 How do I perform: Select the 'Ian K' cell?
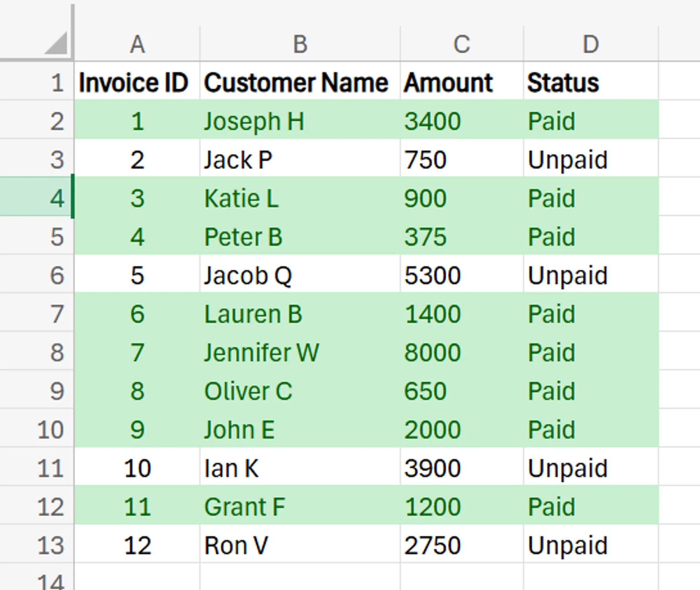click(x=300, y=467)
